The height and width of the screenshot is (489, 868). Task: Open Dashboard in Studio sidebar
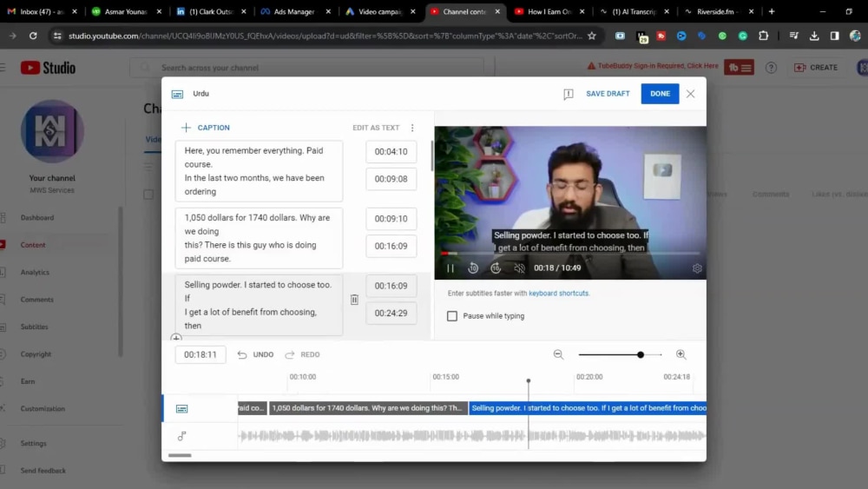[x=37, y=218]
